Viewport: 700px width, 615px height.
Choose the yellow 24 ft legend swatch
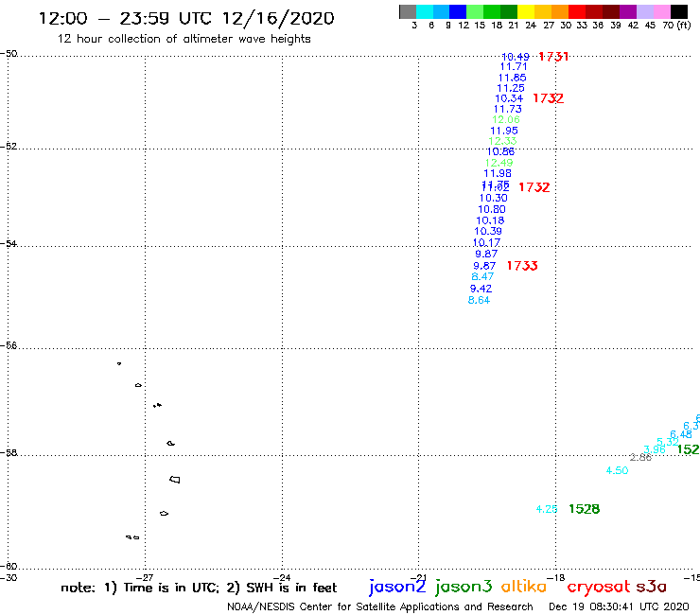pyautogui.click(x=526, y=11)
